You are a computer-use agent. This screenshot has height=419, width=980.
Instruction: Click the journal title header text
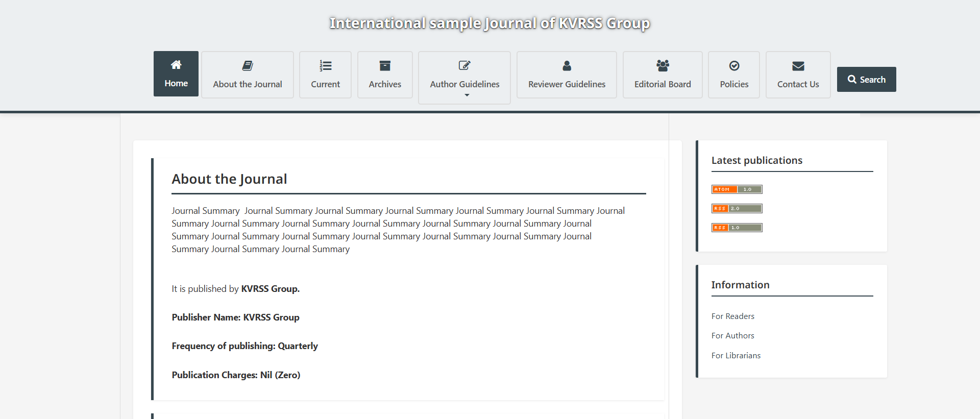tap(489, 23)
